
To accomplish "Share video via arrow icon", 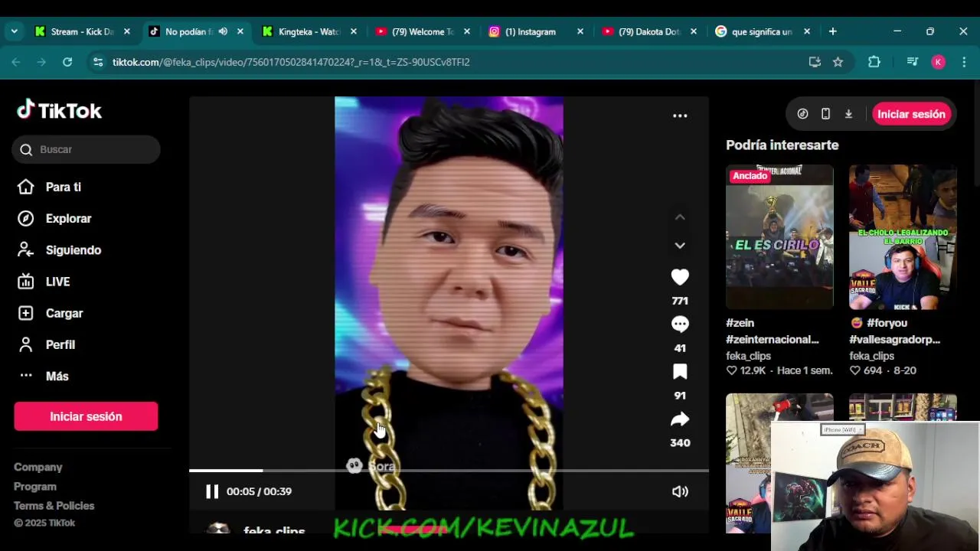I will [x=680, y=419].
